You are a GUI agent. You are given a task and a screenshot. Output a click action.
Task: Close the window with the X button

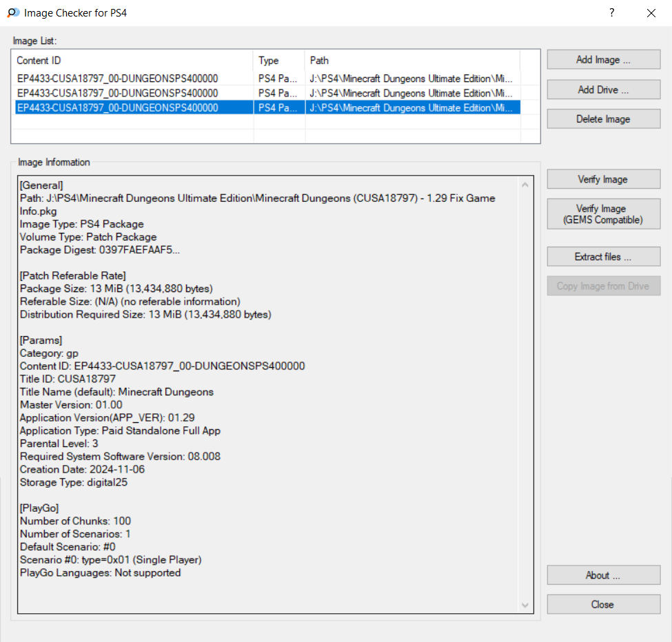tap(651, 13)
